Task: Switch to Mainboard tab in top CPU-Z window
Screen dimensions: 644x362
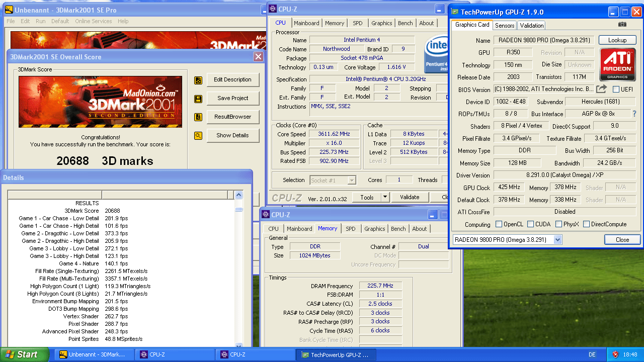Action: click(x=306, y=23)
